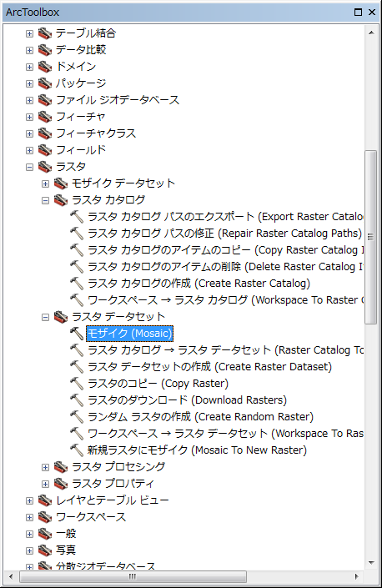Click hammer icon of Copy Raster tool

point(77,384)
